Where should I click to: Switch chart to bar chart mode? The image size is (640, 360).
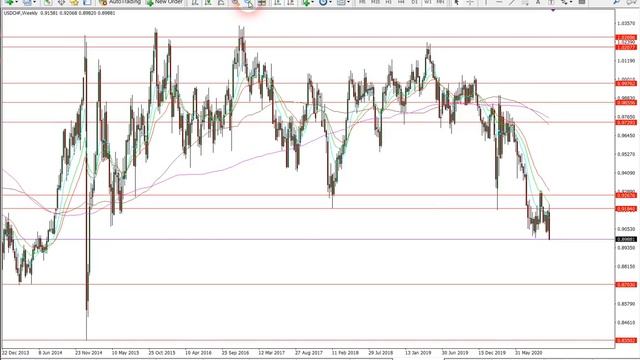click(x=195, y=2)
